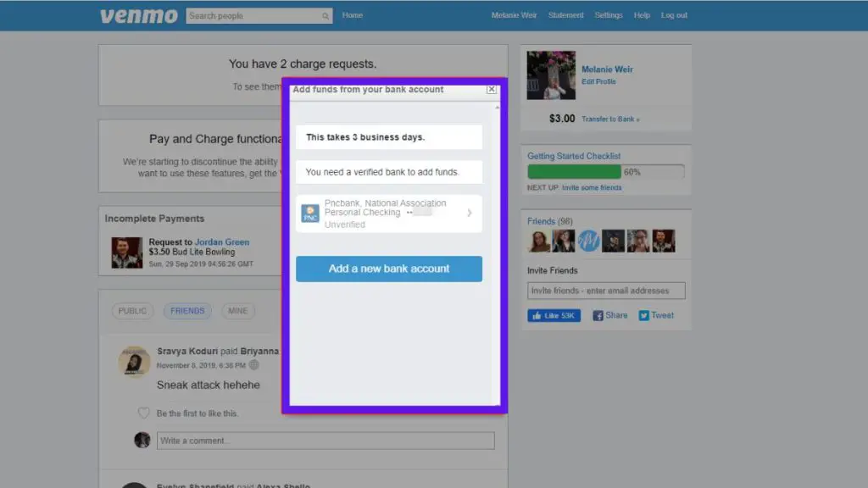Focus the Search people field

[259, 16]
